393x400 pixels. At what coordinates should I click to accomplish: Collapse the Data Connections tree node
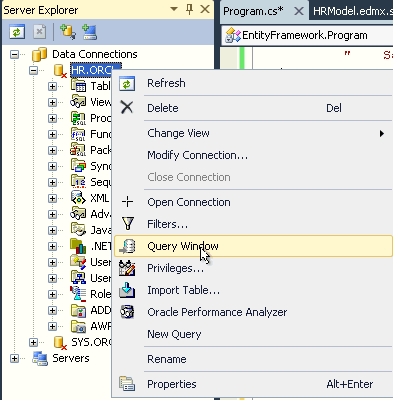[14, 54]
